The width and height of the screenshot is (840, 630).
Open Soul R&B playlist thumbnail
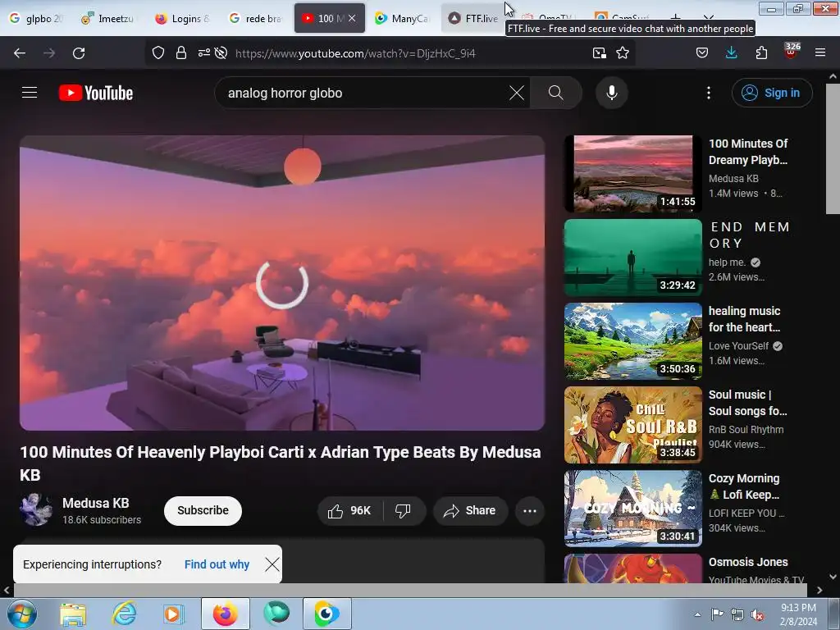click(632, 424)
